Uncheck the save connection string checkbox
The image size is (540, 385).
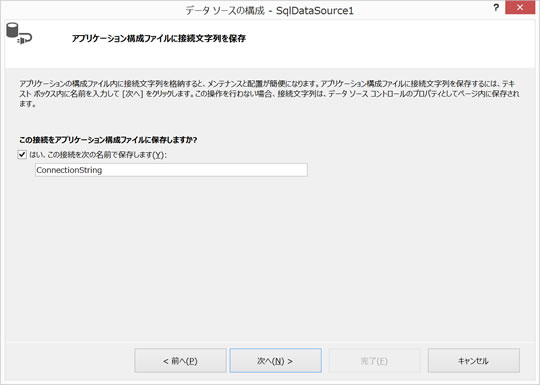(x=22, y=155)
